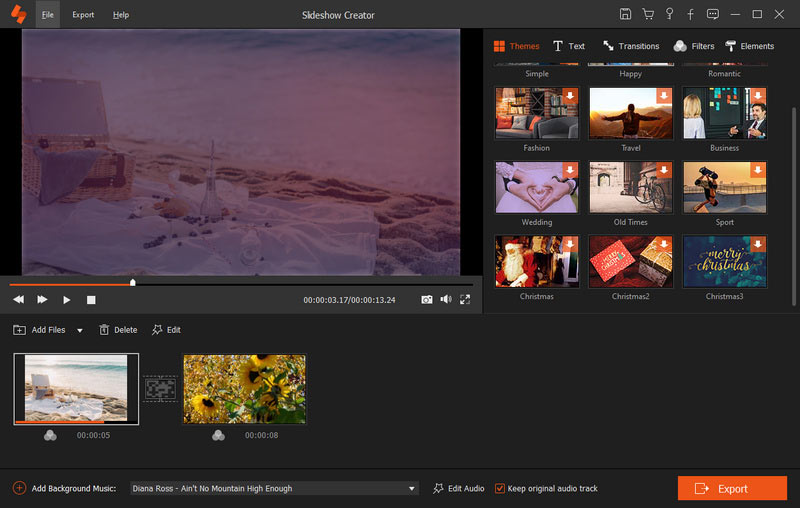Click the filter icon under sunflower clip
This screenshot has width=800, height=508.
[218, 435]
